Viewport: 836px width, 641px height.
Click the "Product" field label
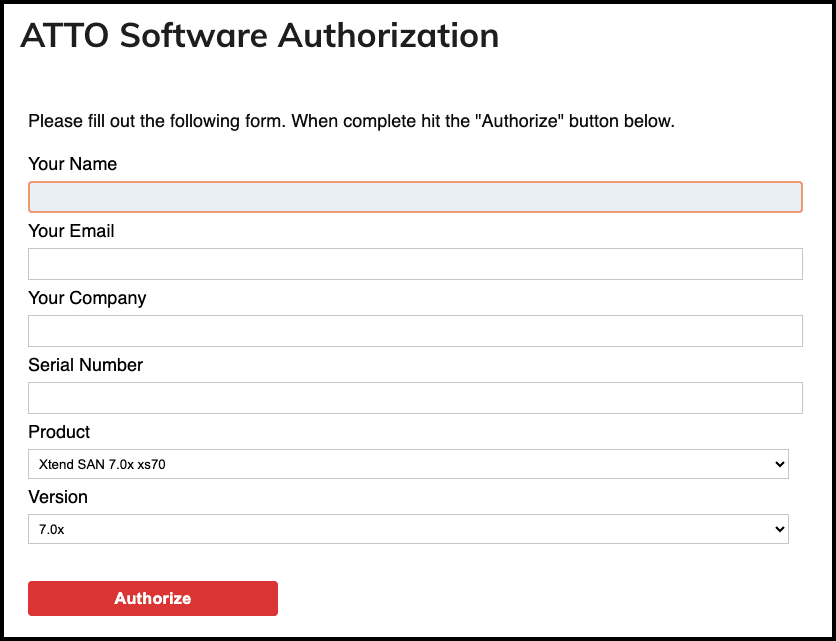point(59,432)
